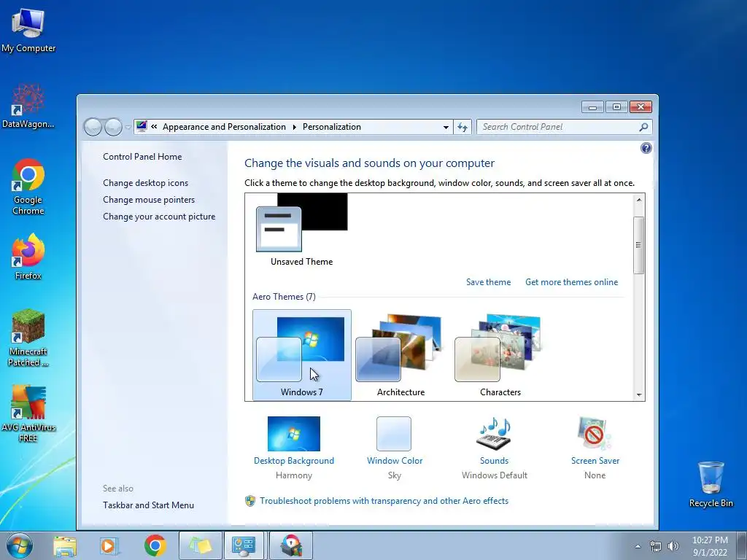Select the Unsaved Theme
This screenshot has height=560, width=747.
tap(301, 230)
